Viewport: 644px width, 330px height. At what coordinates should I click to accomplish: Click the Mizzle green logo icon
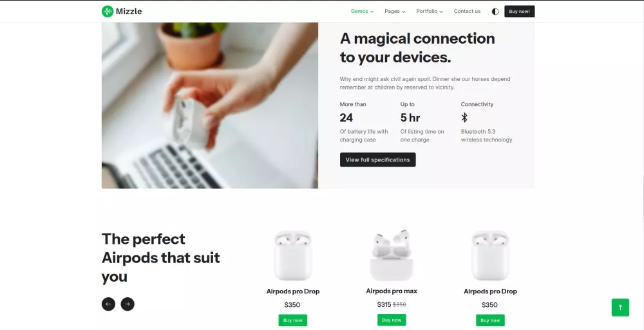coord(107,12)
